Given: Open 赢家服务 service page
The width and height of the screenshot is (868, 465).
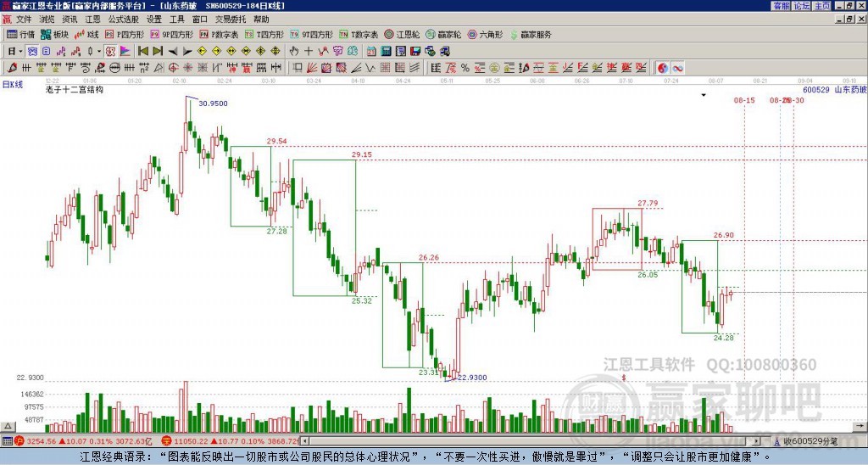Looking at the screenshot, I should point(531,34).
